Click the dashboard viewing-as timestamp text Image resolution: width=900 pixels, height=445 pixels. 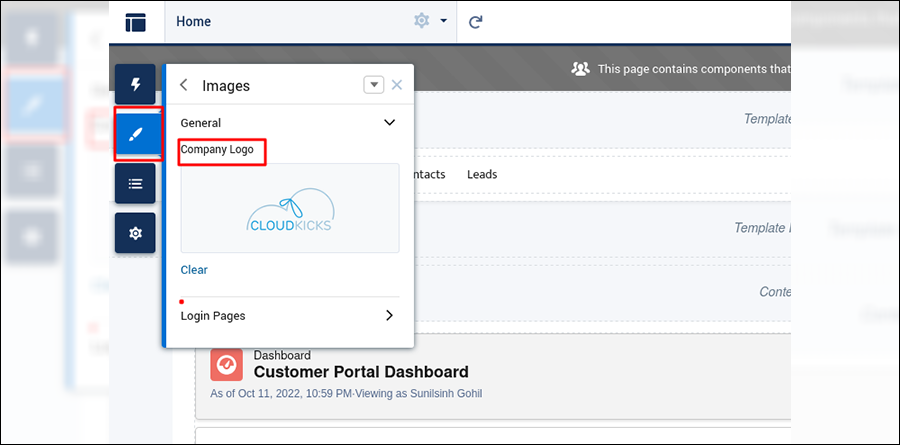pyautogui.click(x=346, y=394)
